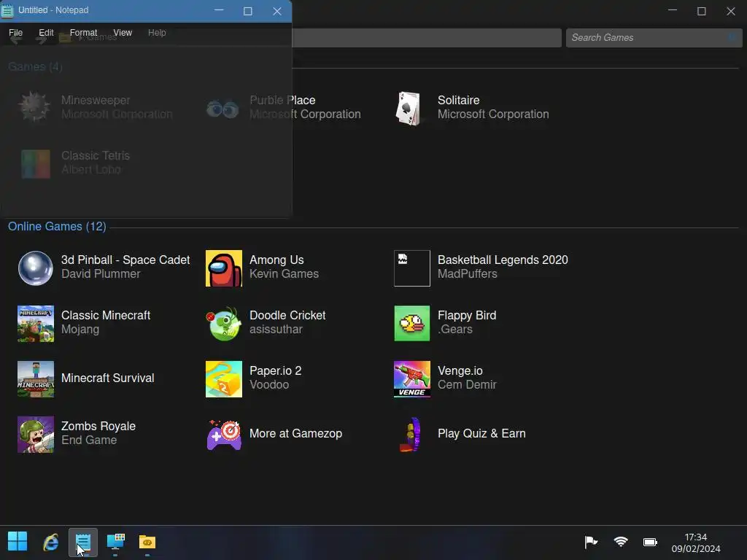Viewport: 747px width, 560px height.
Task: Open the Games folder taskbar icon
Action: [147, 542]
